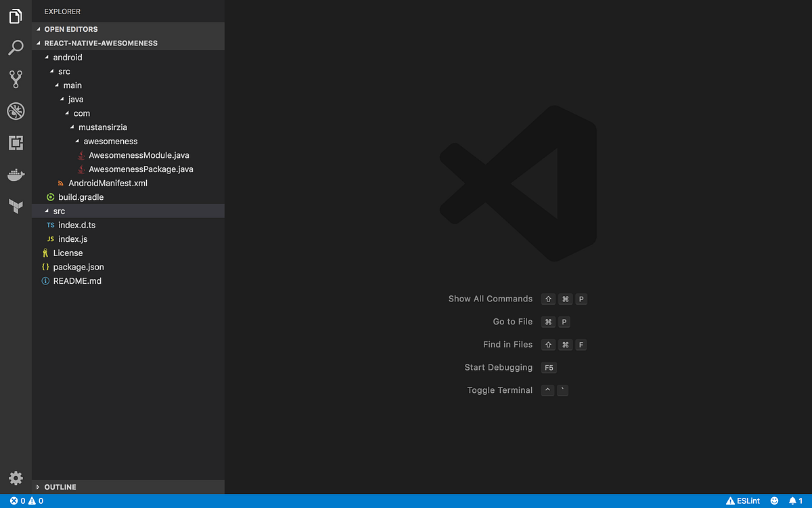Click the ESLint status bar item

click(x=743, y=501)
